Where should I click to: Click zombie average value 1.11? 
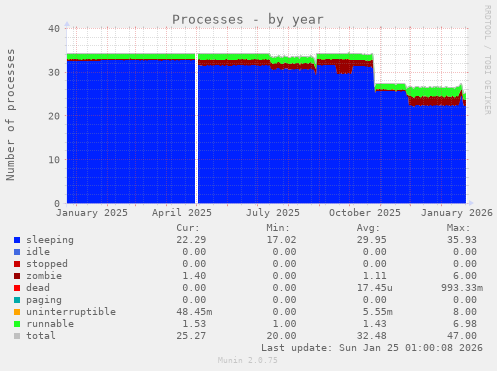click(x=375, y=276)
